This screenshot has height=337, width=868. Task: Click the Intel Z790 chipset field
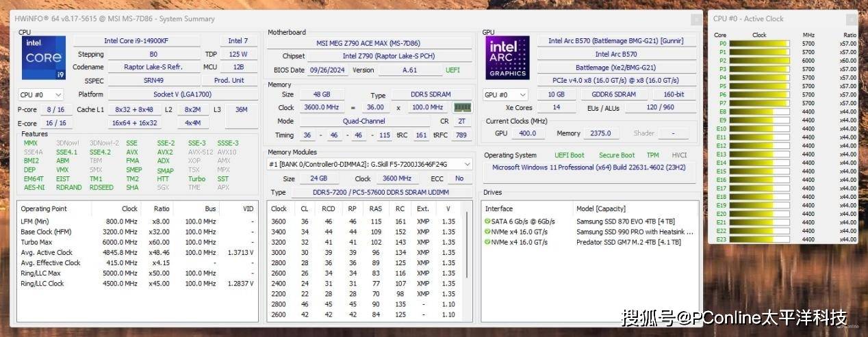388,56
